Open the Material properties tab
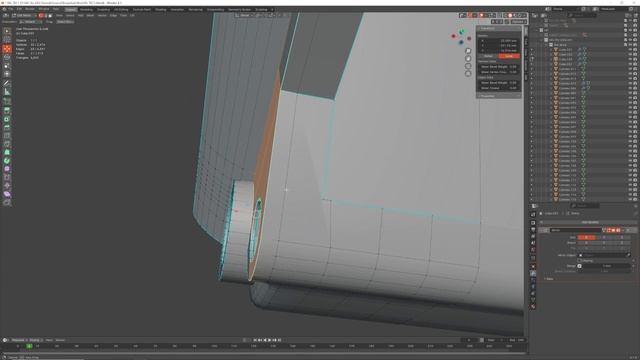 [x=533, y=306]
